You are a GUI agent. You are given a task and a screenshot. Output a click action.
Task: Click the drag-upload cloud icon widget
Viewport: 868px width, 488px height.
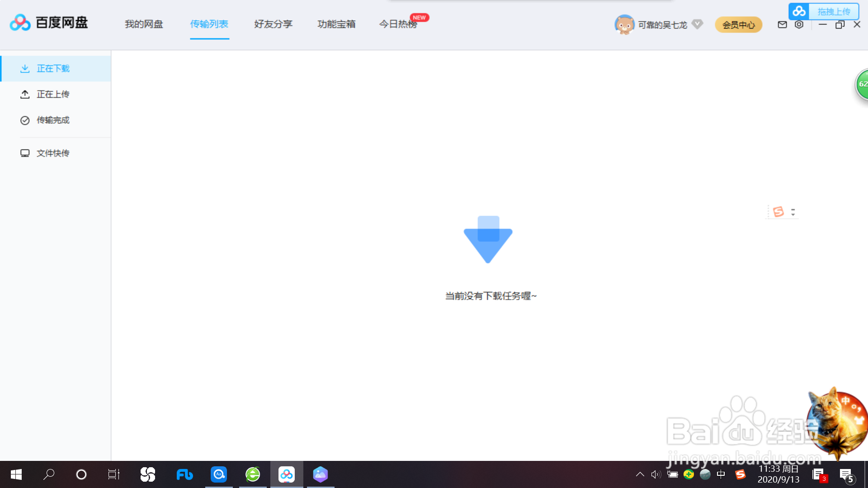[799, 11]
